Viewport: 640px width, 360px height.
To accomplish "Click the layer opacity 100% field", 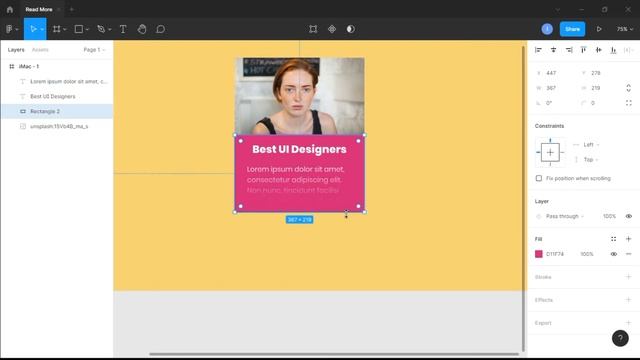I will click(609, 216).
